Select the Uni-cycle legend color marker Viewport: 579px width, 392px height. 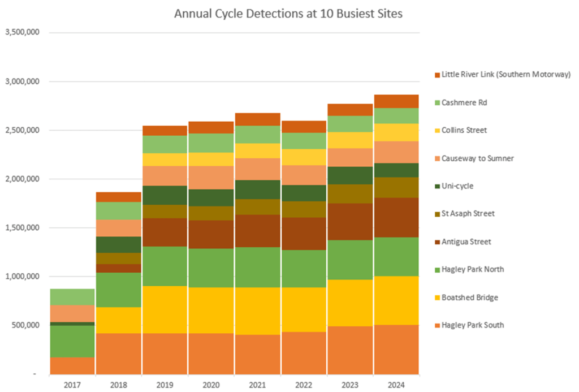436,186
